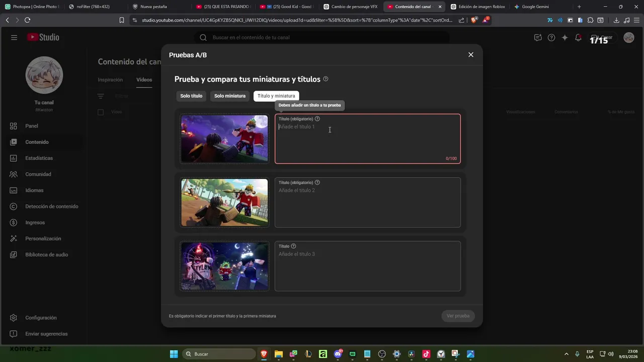The width and height of the screenshot is (644, 362).
Task: Bookmark this page
Action: tap(122, 20)
